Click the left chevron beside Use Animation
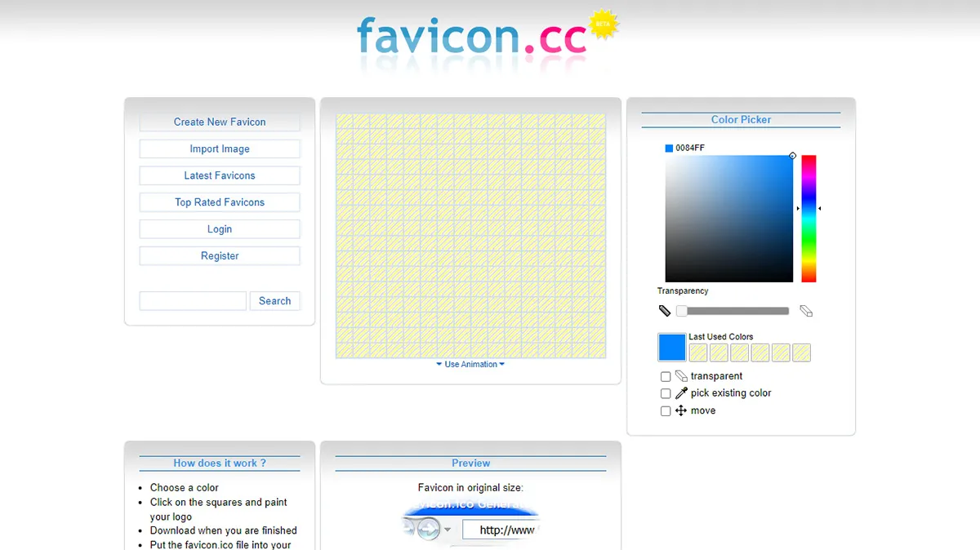Viewport: 980px width, 550px height. pos(439,364)
